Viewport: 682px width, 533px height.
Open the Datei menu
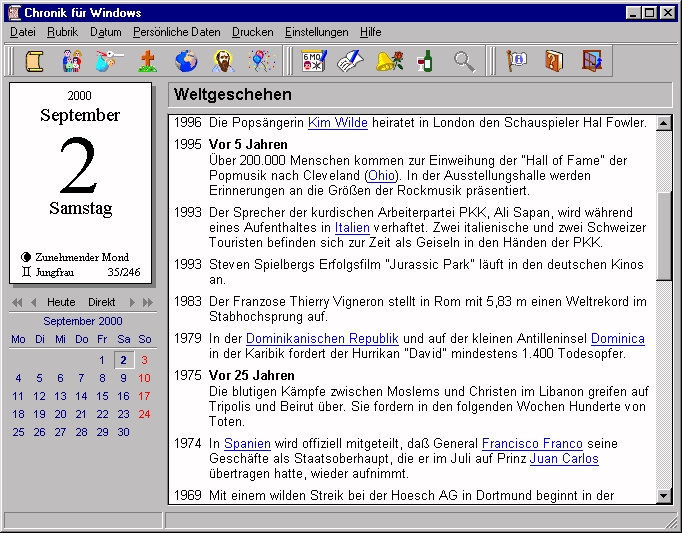point(23,32)
